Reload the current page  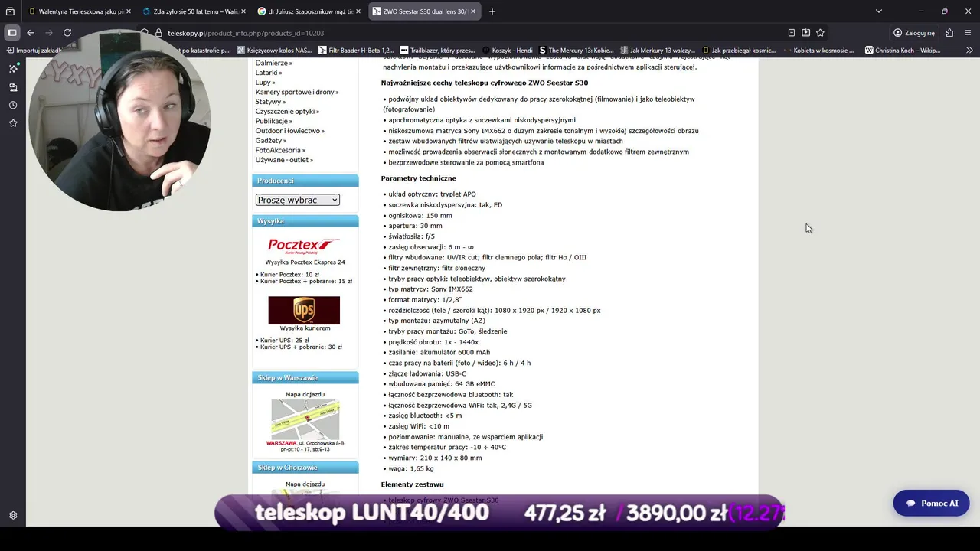click(x=67, y=33)
